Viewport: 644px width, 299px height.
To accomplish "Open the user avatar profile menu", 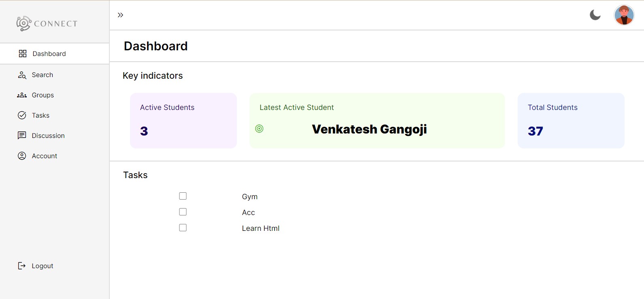I will click(624, 15).
